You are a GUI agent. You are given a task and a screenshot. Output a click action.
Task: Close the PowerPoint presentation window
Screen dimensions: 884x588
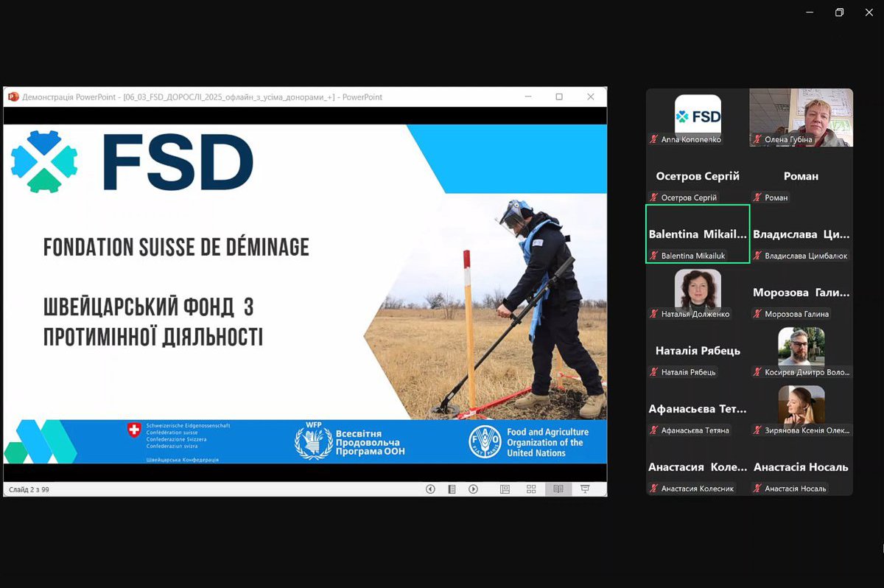pos(591,97)
